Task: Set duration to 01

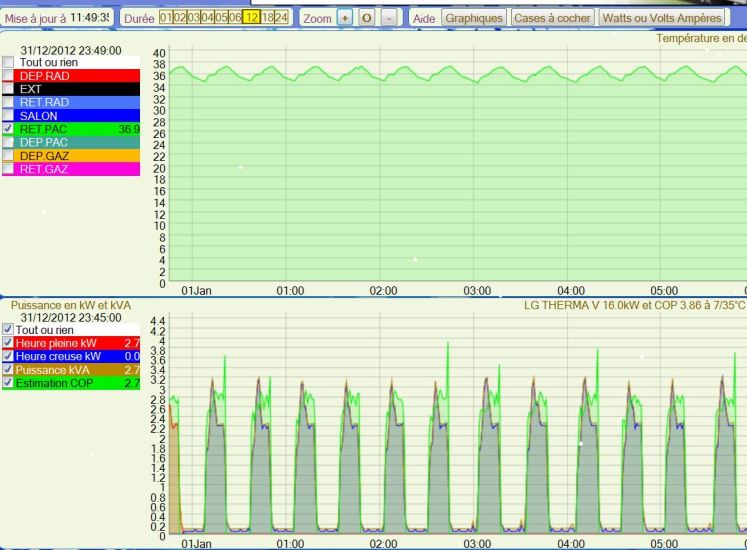Action: click(x=168, y=19)
